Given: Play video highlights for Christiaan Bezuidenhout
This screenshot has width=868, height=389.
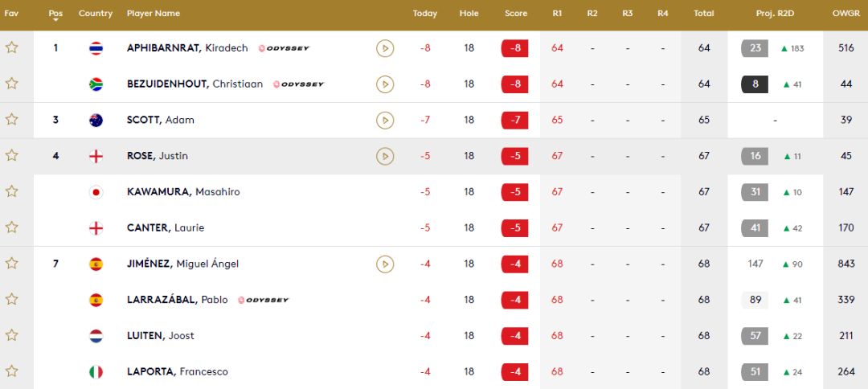Looking at the screenshot, I should pos(385,84).
